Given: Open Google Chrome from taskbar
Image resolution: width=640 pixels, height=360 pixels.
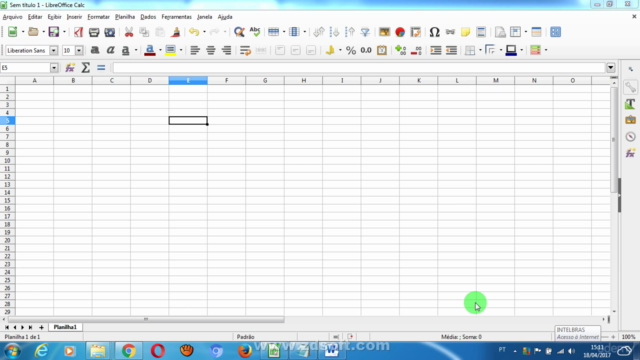Looking at the screenshot, I should (x=129, y=351).
